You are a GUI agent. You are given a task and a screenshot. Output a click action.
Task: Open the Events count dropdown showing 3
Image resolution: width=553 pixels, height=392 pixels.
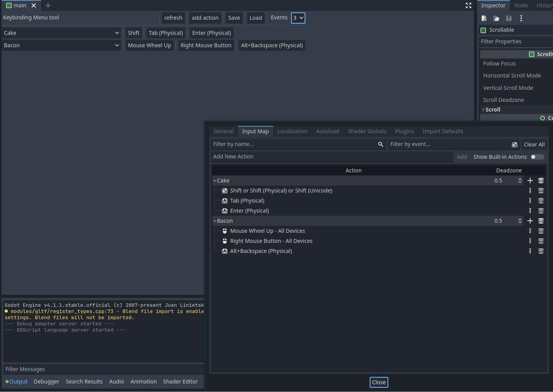coord(298,18)
